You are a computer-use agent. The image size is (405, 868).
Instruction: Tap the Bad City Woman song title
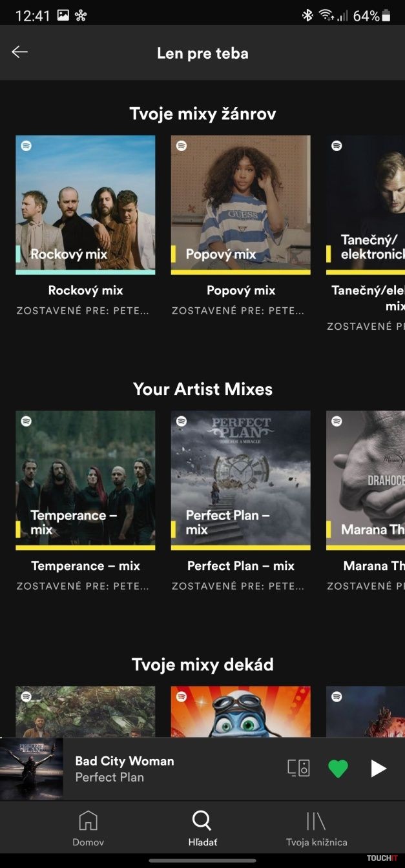[125, 761]
